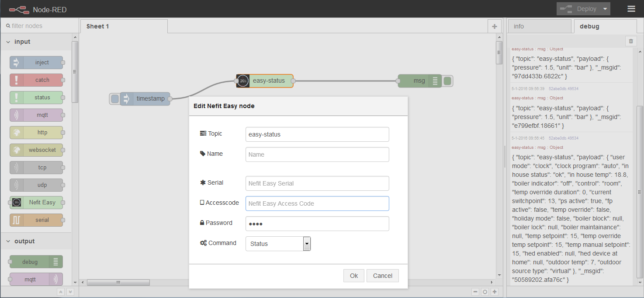Open the Deploy dropdown arrow
Screen dimensions: 644x298
(605, 9)
